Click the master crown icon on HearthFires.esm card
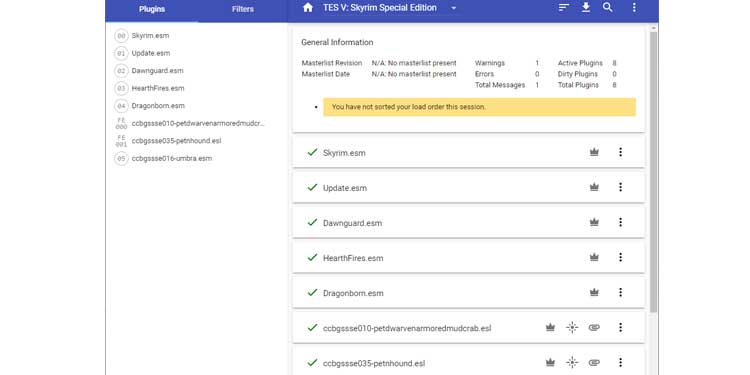This screenshot has width=750, height=375. point(594,257)
